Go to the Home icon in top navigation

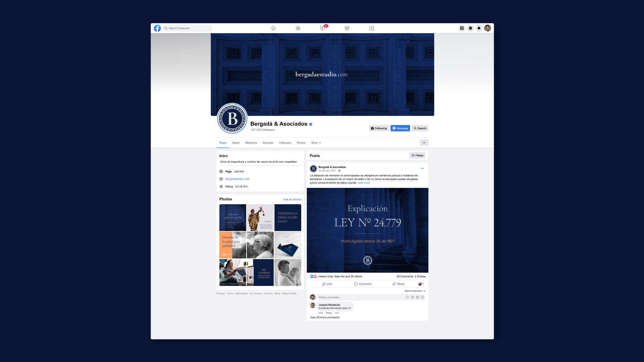[273, 28]
